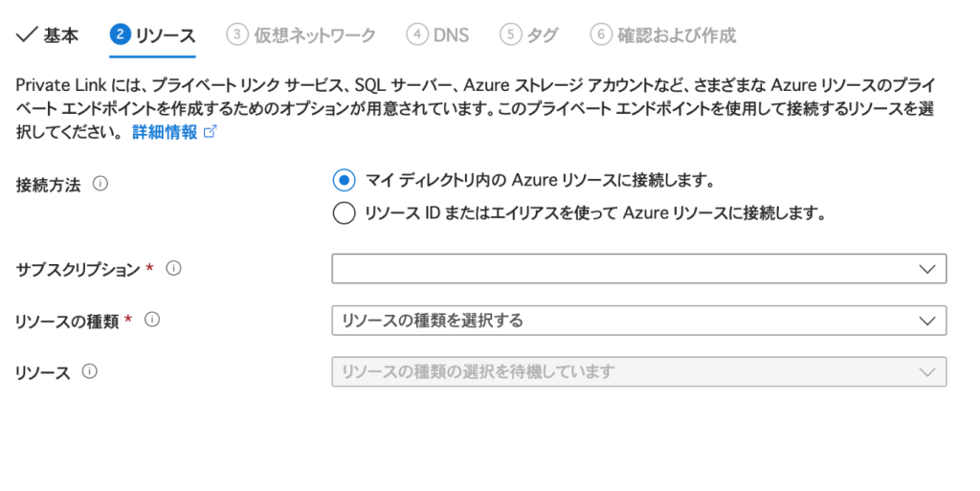Click info icon next to 接続方法
This screenshot has height=491, width=980.
(100, 183)
